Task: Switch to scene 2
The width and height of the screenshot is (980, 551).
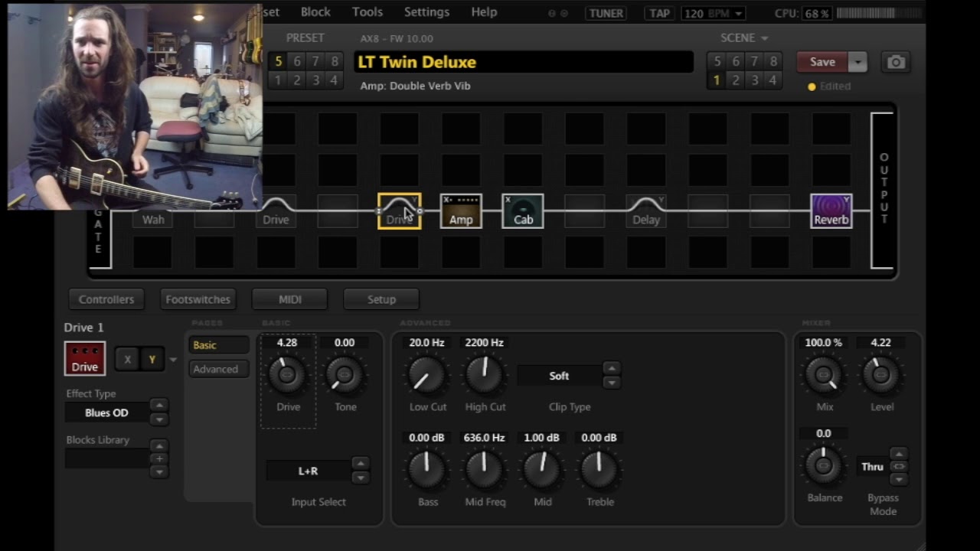Action: pyautogui.click(x=736, y=80)
